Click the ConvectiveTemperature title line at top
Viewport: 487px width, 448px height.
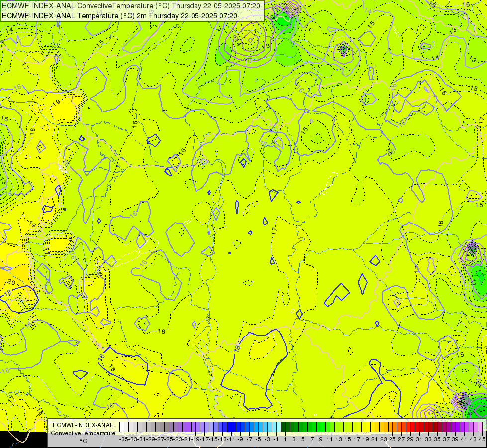(131, 5)
